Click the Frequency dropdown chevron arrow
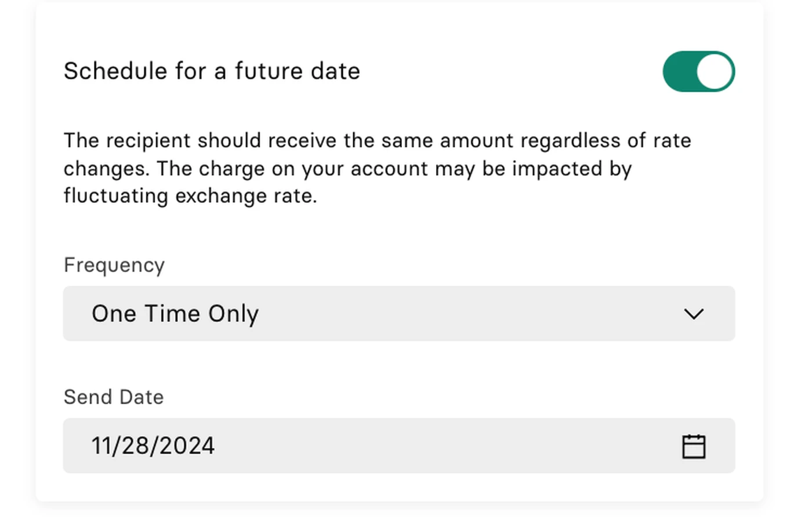Screen dimensions: 812x522 coord(694,314)
